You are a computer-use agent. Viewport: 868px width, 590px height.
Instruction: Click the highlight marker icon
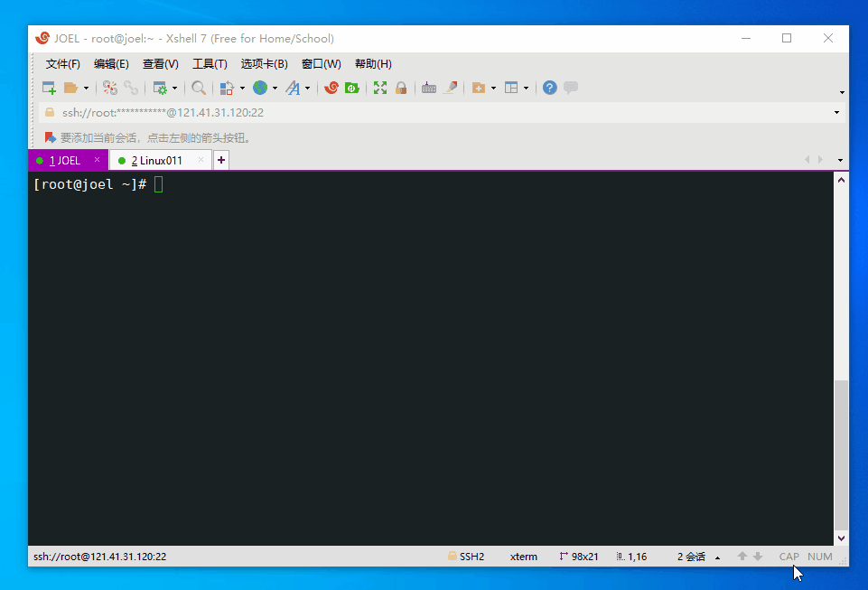[451, 88]
